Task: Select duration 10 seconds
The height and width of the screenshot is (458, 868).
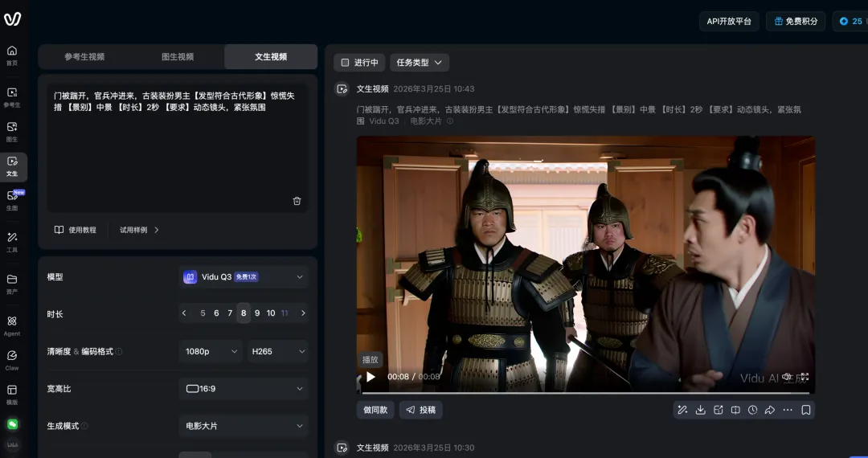Action: 271,313
